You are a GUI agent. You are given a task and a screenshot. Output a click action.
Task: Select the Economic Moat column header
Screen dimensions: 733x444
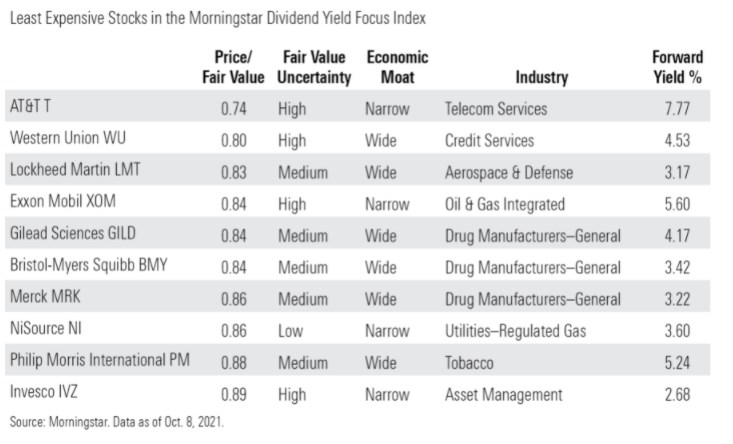tap(397, 66)
